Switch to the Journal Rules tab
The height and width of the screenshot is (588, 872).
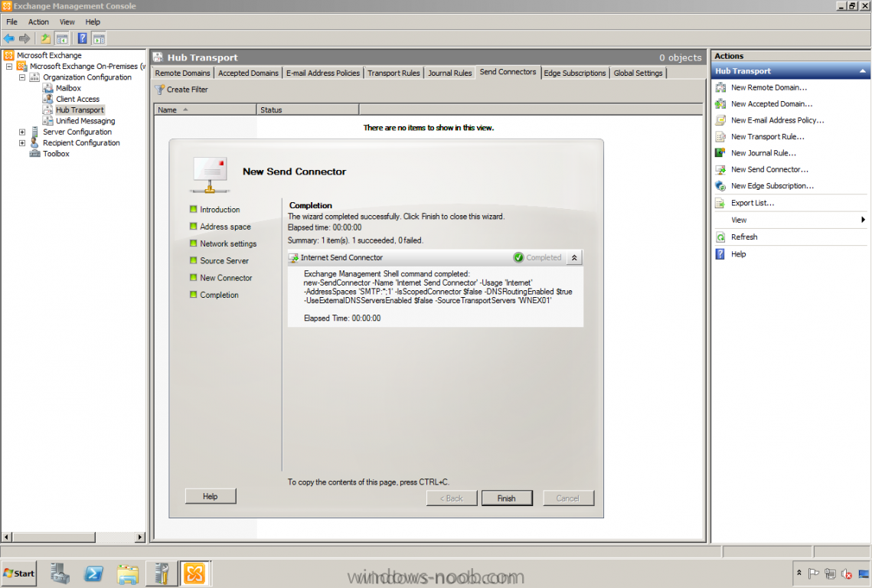click(450, 73)
